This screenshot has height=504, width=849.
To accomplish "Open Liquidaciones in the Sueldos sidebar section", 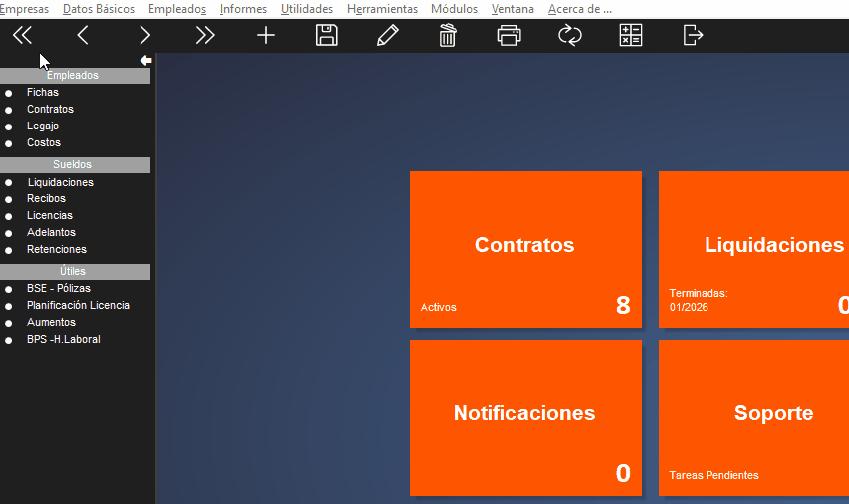I will click(x=60, y=182).
